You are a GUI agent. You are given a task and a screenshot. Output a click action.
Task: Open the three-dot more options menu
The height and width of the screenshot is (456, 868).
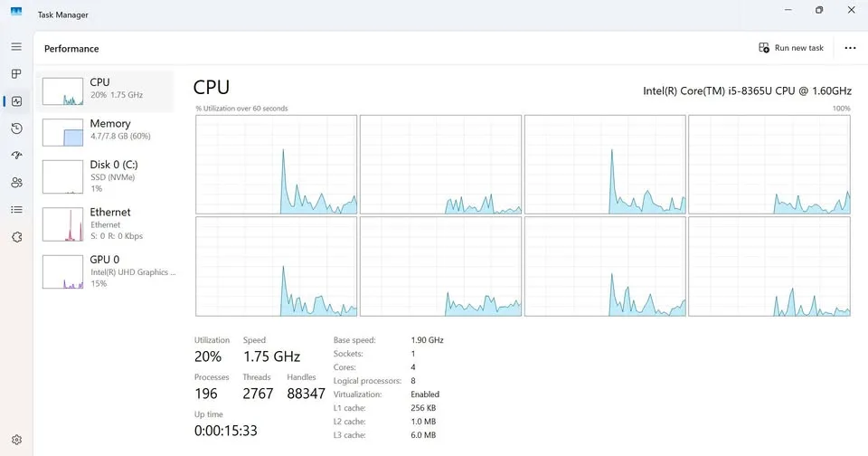pos(849,48)
